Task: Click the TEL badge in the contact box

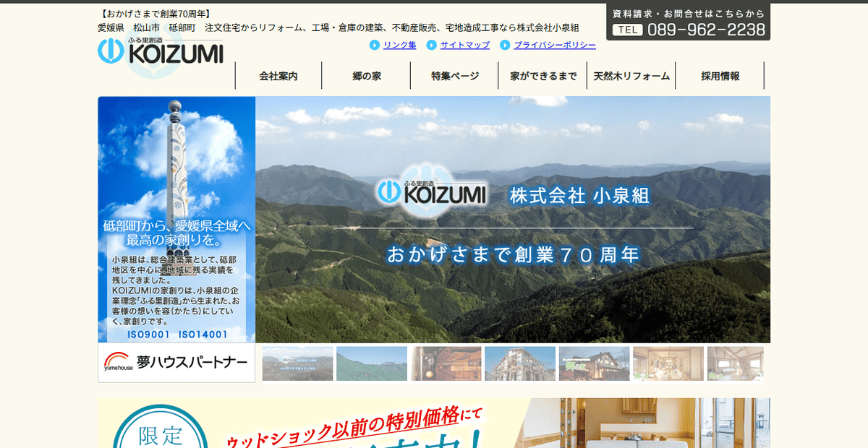Action: tap(628, 30)
